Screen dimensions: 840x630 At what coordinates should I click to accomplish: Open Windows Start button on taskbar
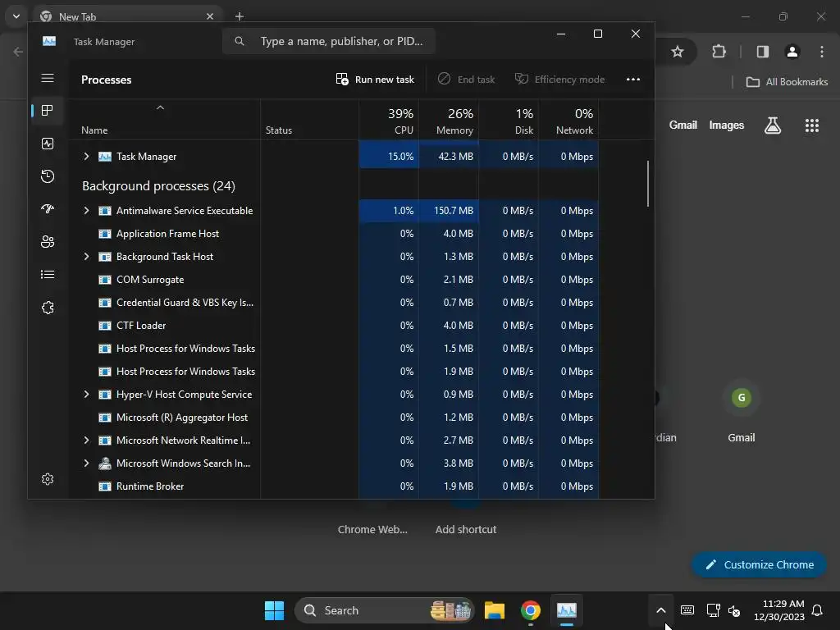[274, 610]
